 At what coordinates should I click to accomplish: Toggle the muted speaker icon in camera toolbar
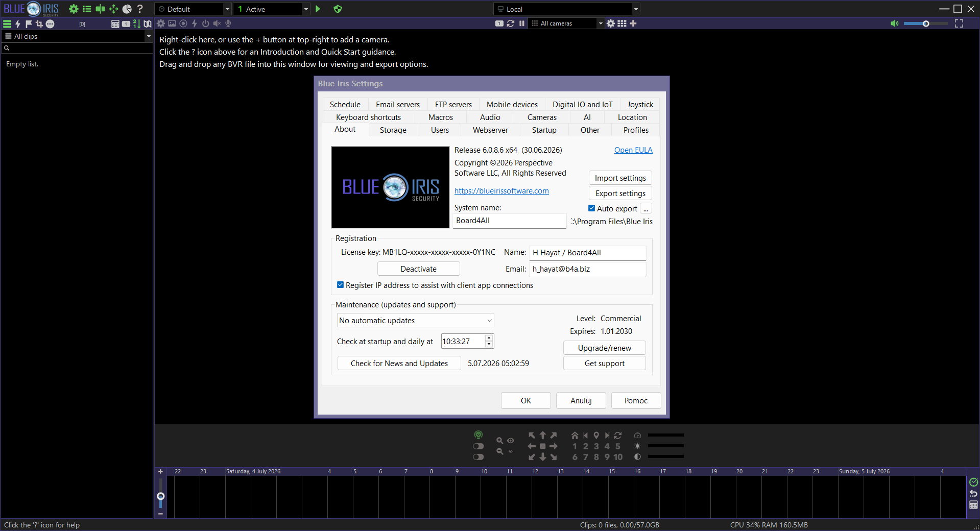(x=217, y=23)
